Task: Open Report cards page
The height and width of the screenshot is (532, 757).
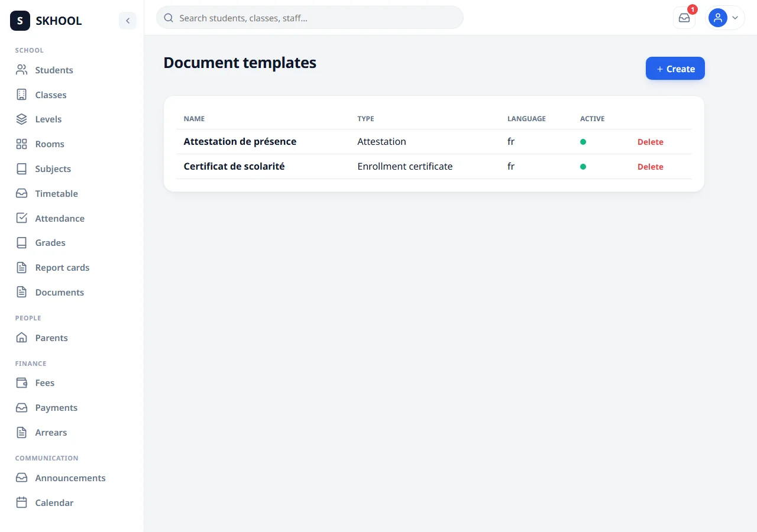Action: (x=62, y=267)
